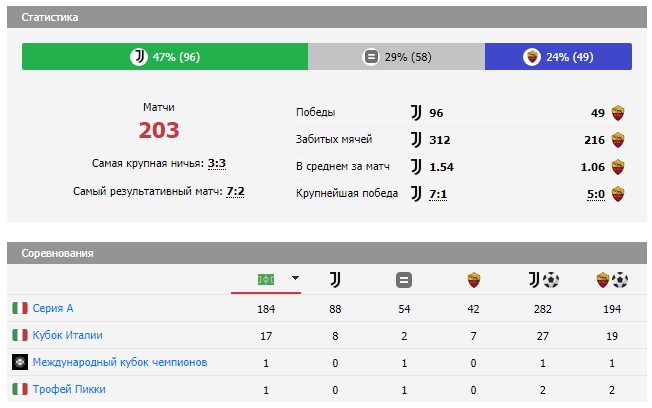The height and width of the screenshot is (408, 652).
Task: Click the Соревнования section header
Action: (327, 253)
